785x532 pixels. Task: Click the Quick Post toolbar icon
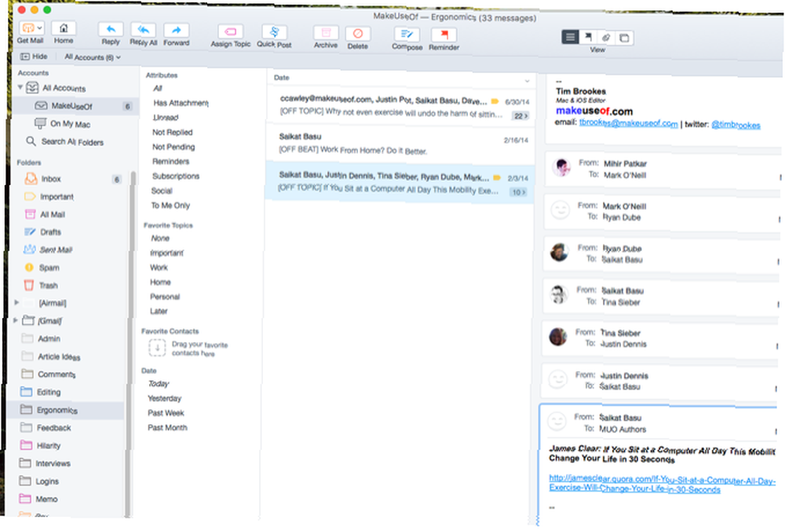click(274, 32)
